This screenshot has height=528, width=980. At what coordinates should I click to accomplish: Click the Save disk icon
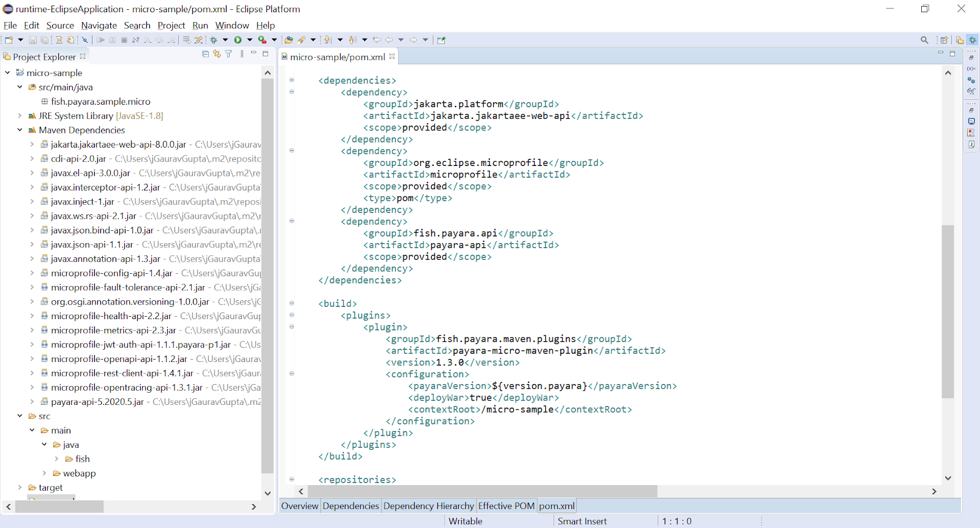coord(33,40)
